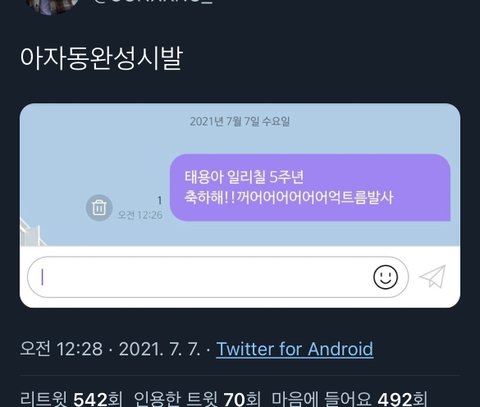This screenshot has height=407, width=480.
Task: Click the author's @ handle at top
Action: (152, 2)
